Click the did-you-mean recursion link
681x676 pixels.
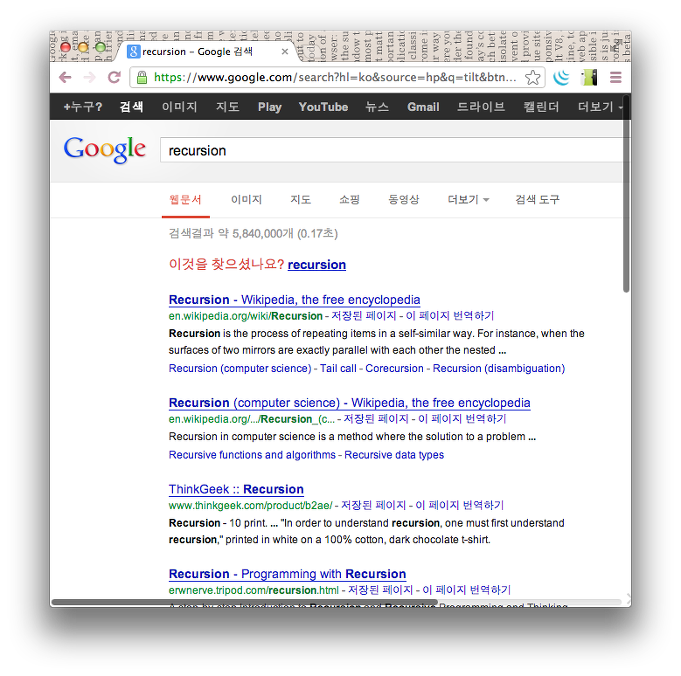(x=317, y=265)
